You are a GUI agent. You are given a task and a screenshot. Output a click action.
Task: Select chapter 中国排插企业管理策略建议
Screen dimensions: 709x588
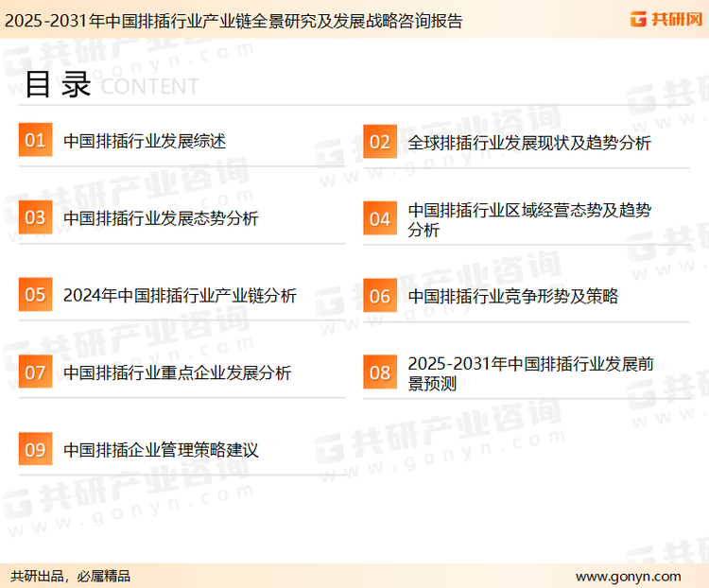coord(161,450)
